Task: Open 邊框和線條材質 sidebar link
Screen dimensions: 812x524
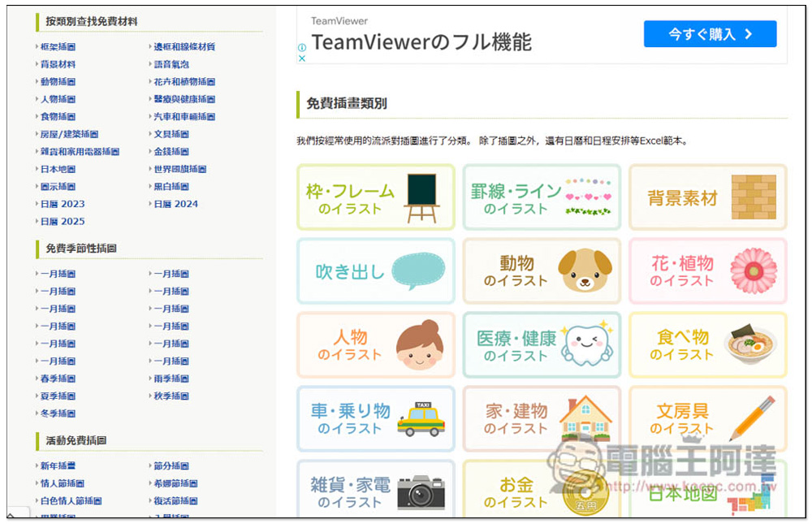Action: coord(184,46)
